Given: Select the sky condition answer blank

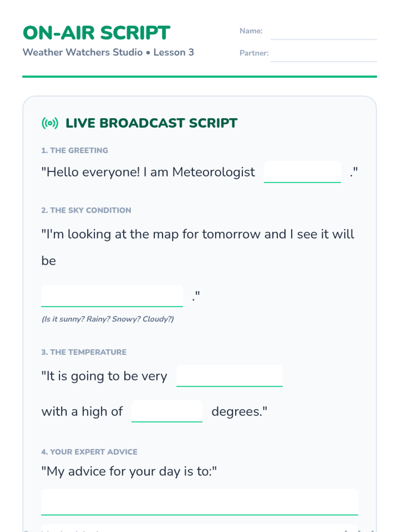Looking at the screenshot, I should coord(112,296).
